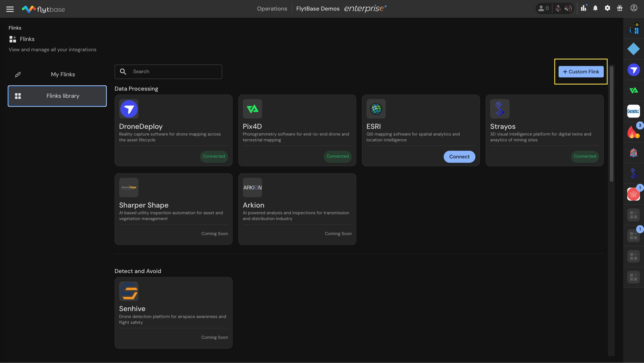Click the Data Processing section heading
This screenshot has height=363, width=644.
(136, 89)
